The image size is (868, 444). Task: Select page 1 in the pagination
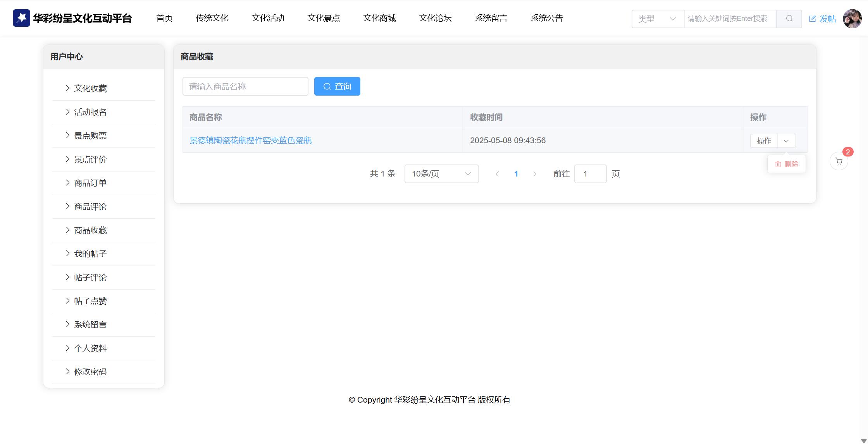click(x=516, y=174)
